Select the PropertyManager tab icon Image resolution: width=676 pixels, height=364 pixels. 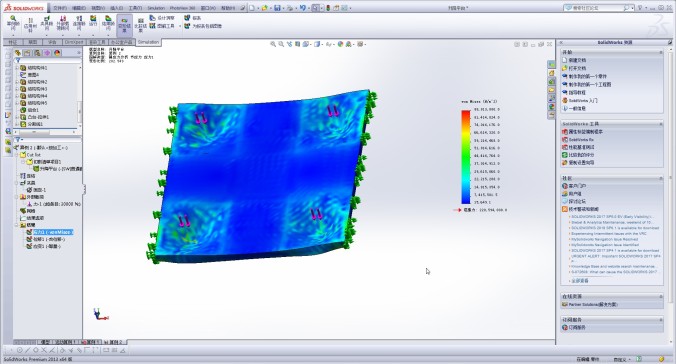pos(27,53)
